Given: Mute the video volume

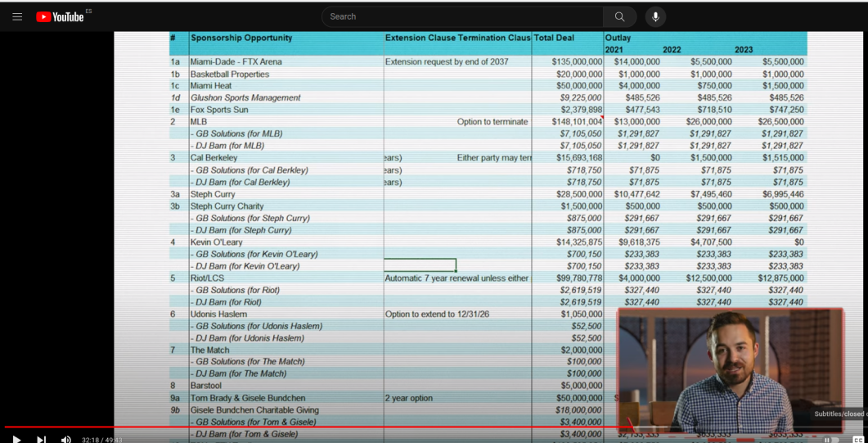Looking at the screenshot, I should tap(66, 439).
